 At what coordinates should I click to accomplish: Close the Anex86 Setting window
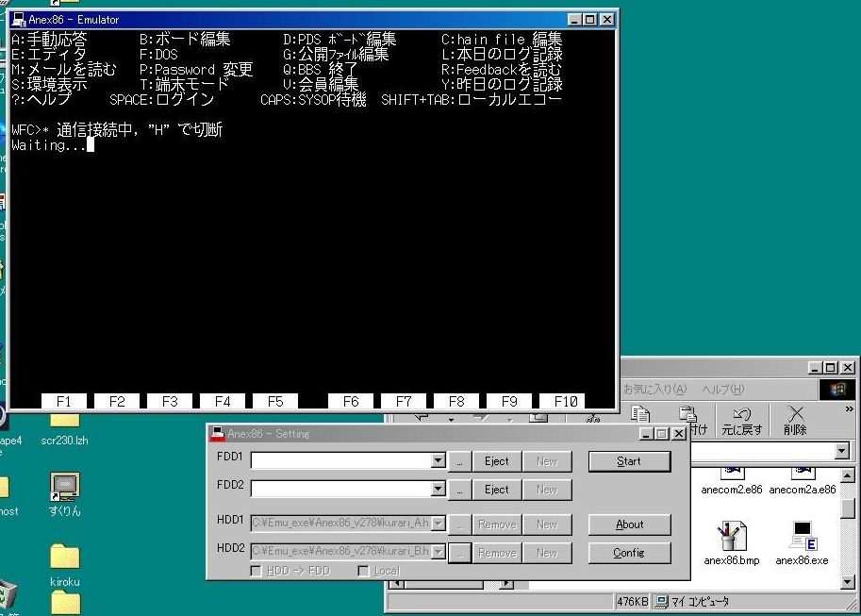(679, 434)
